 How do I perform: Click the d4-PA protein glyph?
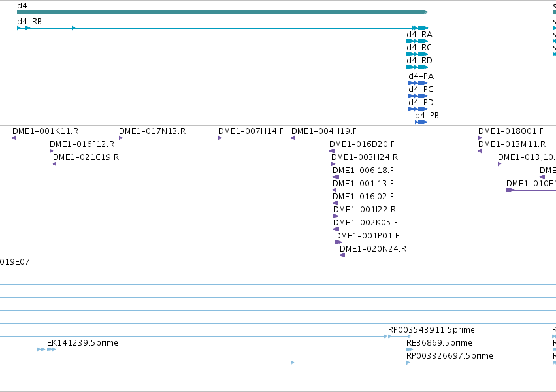point(417,83)
